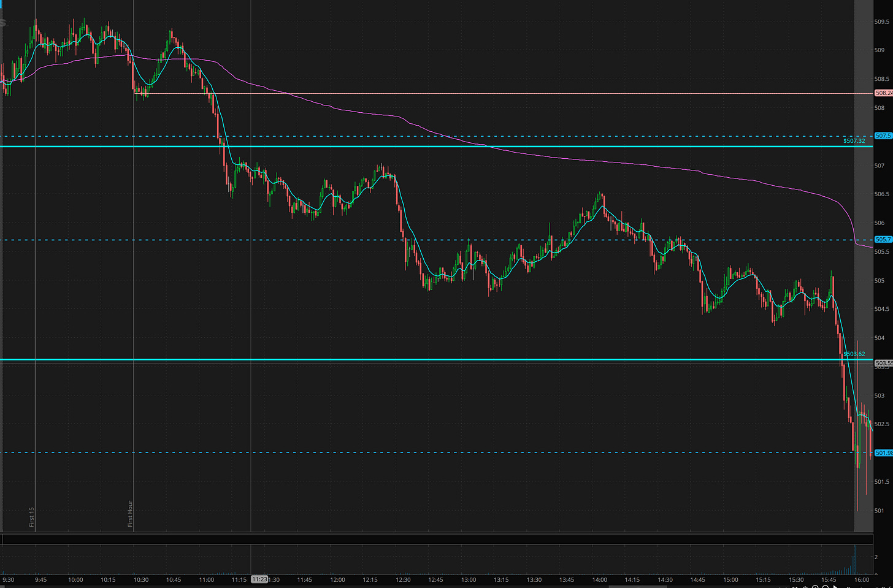Click the 10:15 time axis label
The height and width of the screenshot is (588, 893).
[108, 580]
